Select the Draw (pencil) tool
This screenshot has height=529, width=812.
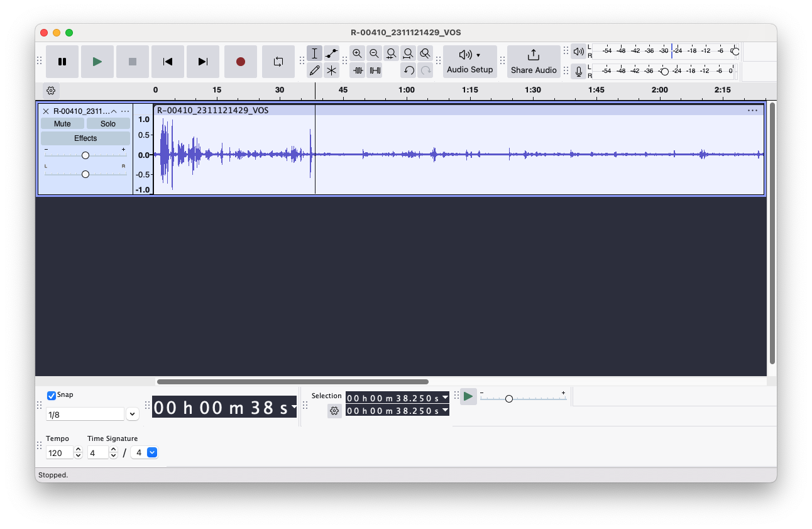tap(315, 70)
